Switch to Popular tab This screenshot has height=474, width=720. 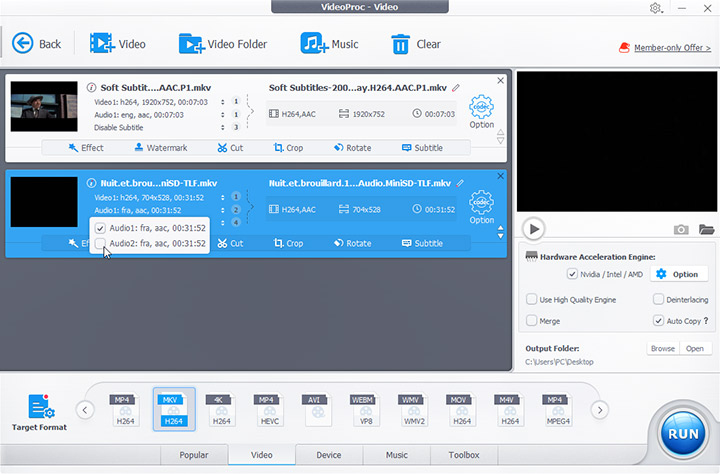click(194, 455)
